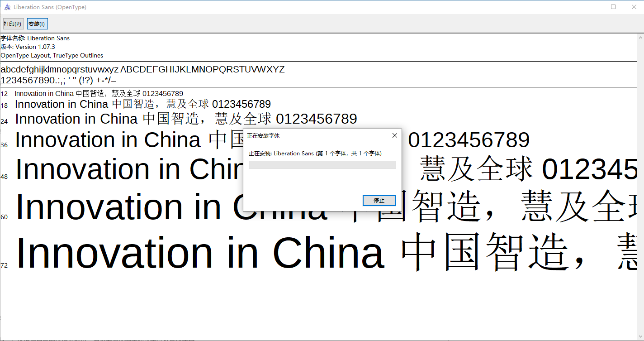Click the size 24 sample text line
The height and width of the screenshot is (341, 644).
click(x=186, y=119)
